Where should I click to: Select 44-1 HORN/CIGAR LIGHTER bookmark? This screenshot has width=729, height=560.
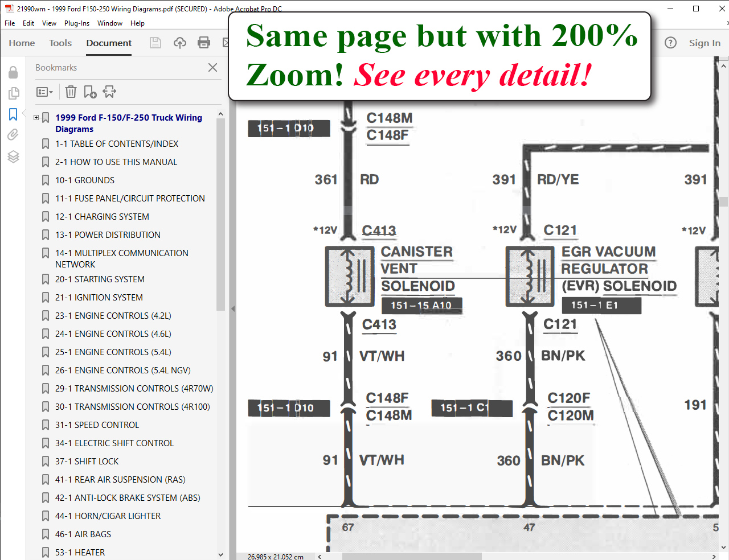[108, 516]
